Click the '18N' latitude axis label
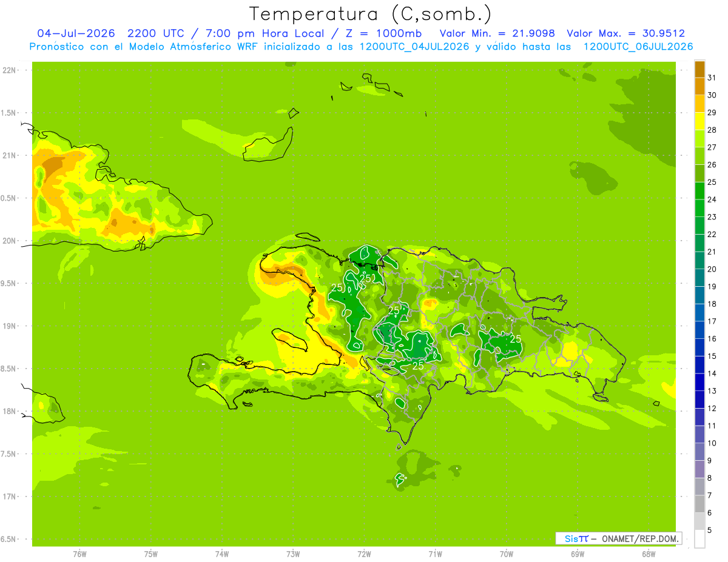The width and height of the screenshot is (728, 562). coord(8,411)
